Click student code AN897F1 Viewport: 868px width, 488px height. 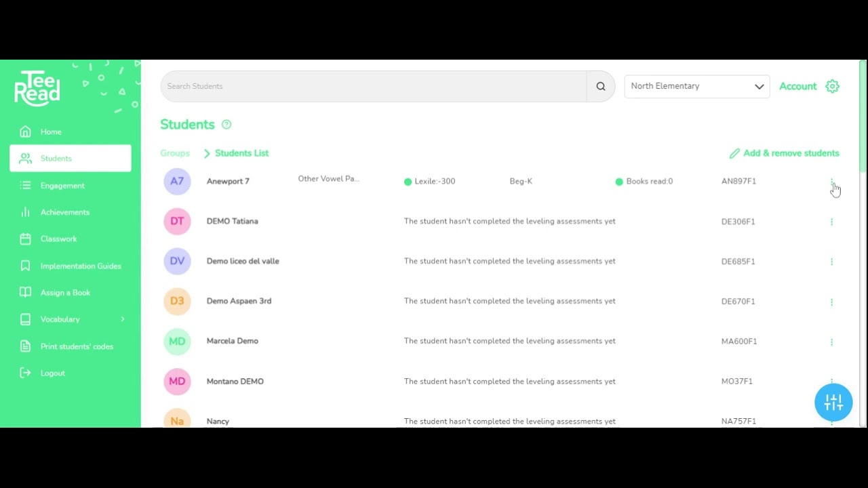click(x=738, y=182)
